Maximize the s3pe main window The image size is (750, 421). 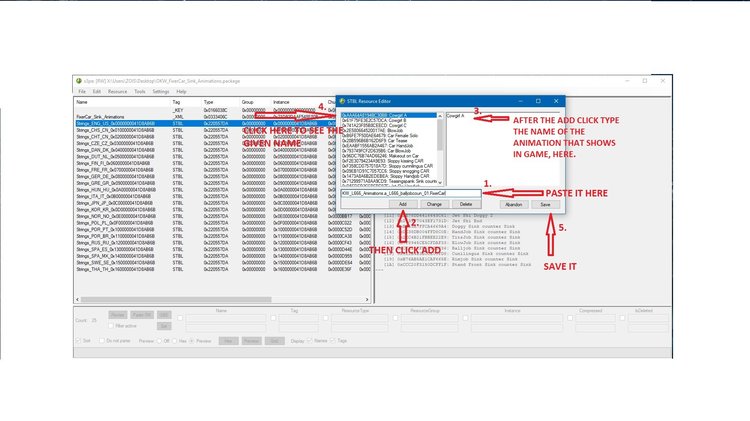coord(645,81)
